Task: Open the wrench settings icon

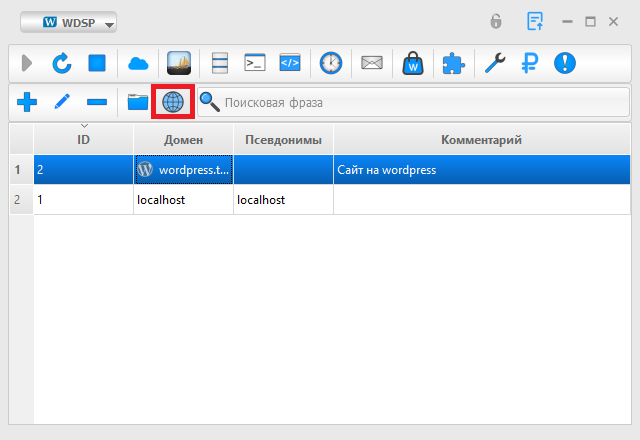Action: point(495,63)
